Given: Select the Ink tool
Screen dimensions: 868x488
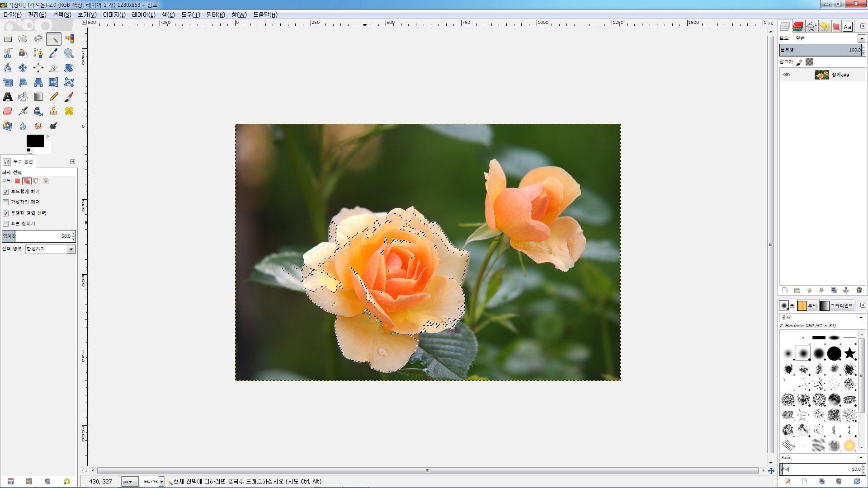Looking at the screenshot, I should point(38,111).
